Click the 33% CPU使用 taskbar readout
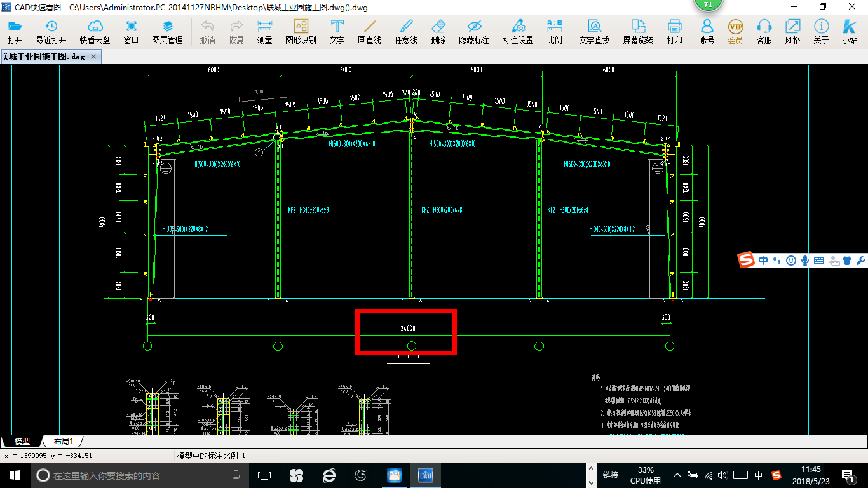 645,475
